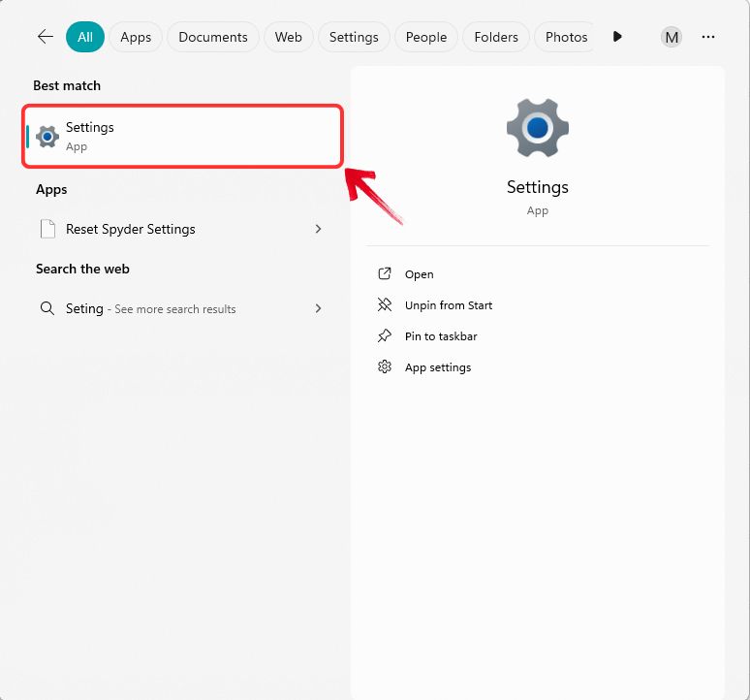Click the Unpin from Start pin icon
The height and width of the screenshot is (700, 750).
click(x=385, y=304)
